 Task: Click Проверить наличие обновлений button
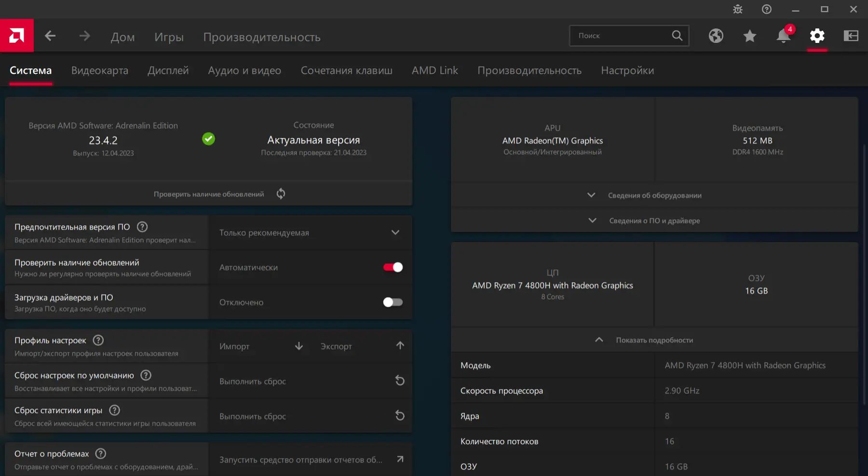(x=209, y=194)
